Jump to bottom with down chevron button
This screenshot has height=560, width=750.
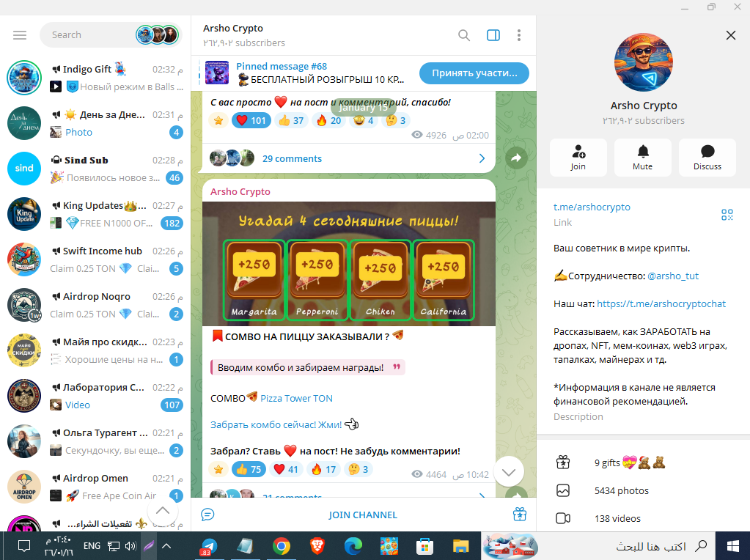[509, 472]
